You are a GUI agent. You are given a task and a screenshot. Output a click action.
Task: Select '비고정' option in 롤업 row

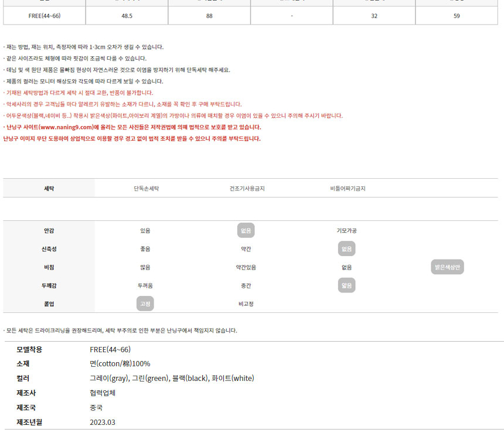[x=246, y=304]
